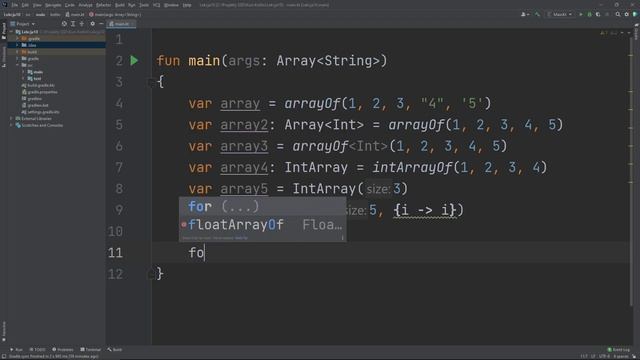Image resolution: width=640 pixels, height=360 pixels.
Task: Expand the .idea folder arrow
Action: coord(18,45)
